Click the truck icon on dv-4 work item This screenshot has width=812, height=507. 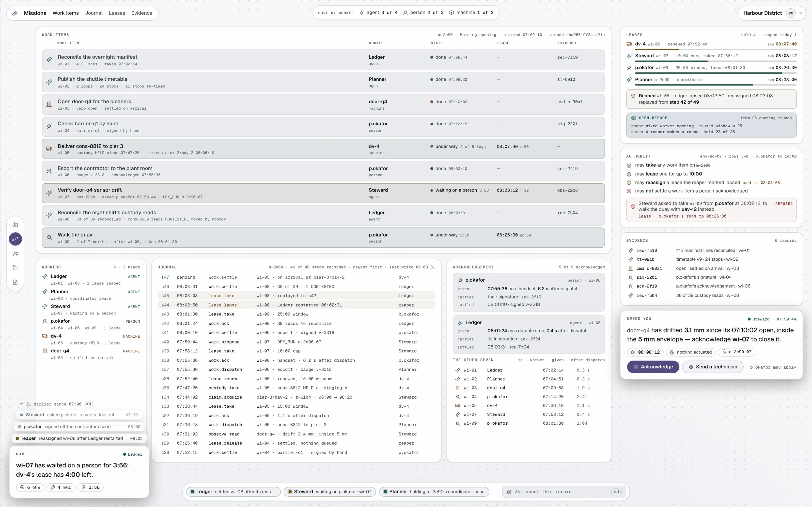coord(49,149)
